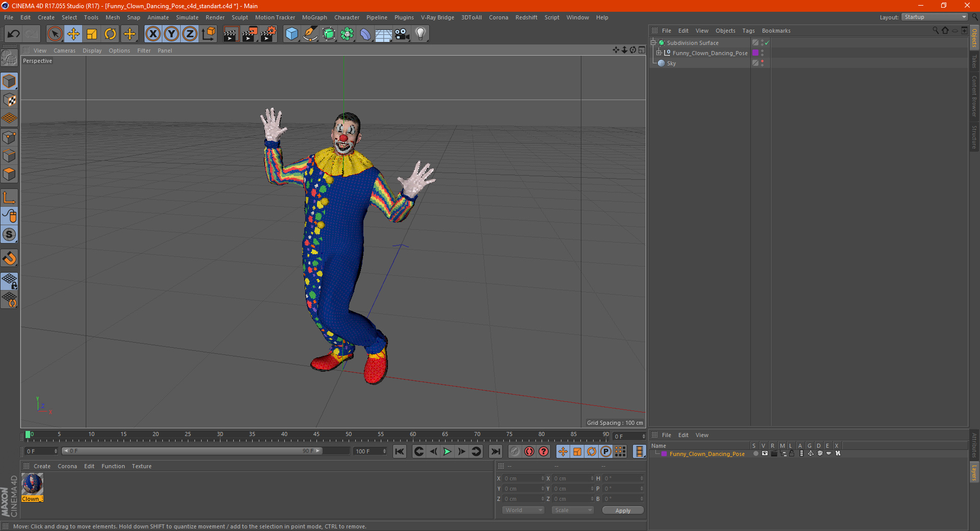Click the H rotation field stepper

pos(642,478)
